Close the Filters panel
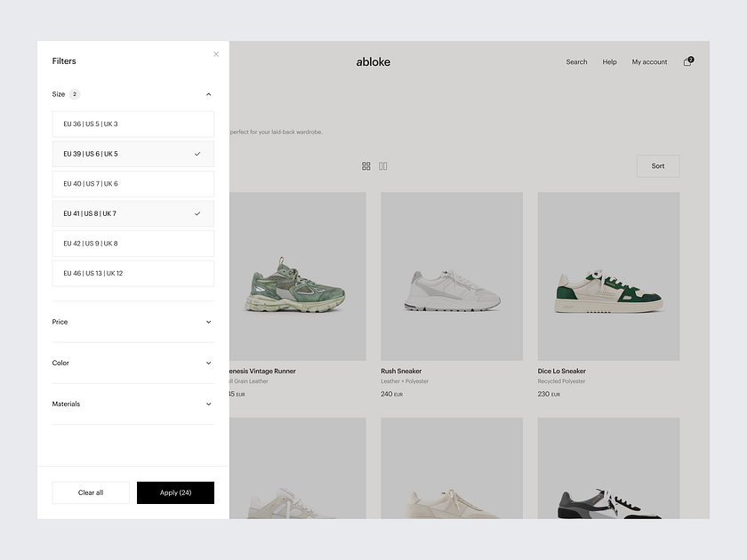 [215, 53]
